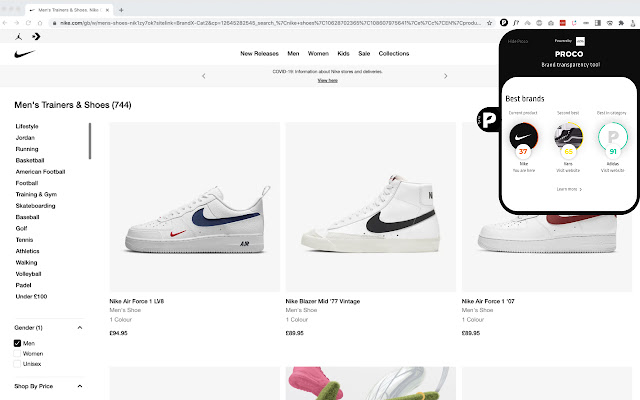The width and height of the screenshot is (640, 400).
Task: Click the Adidas brand circle scored 91
Action: pyautogui.click(x=613, y=137)
